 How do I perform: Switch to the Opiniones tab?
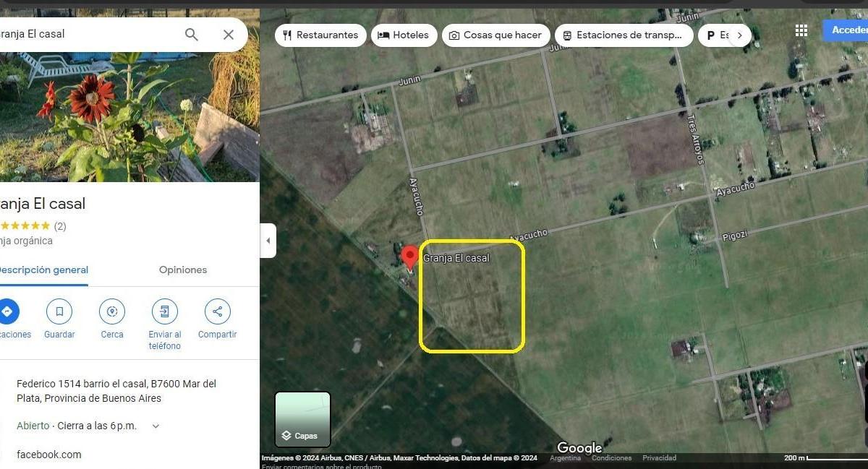coord(183,270)
